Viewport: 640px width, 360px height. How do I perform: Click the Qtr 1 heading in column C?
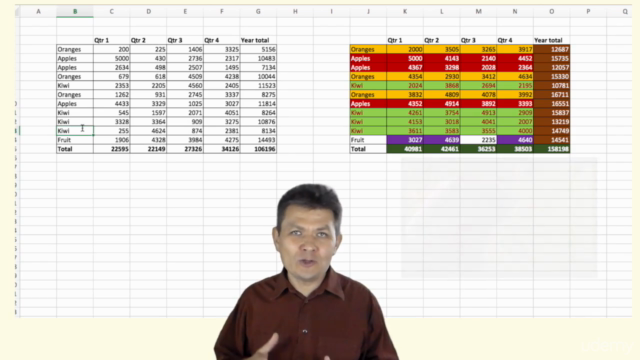[102, 40]
